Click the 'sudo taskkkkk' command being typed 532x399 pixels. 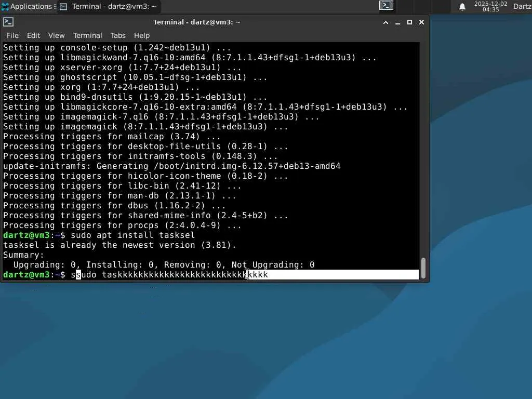(169, 274)
